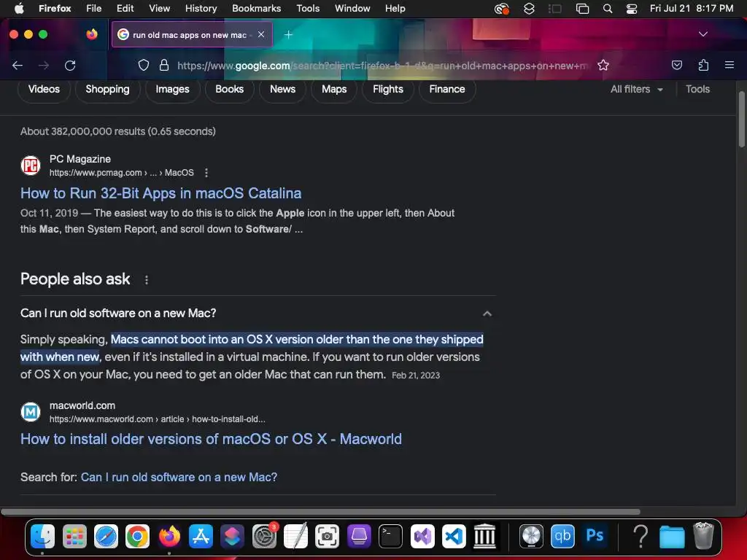This screenshot has width=747, height=560.
Task: Filter results by Videos
Action: point(44,89)
